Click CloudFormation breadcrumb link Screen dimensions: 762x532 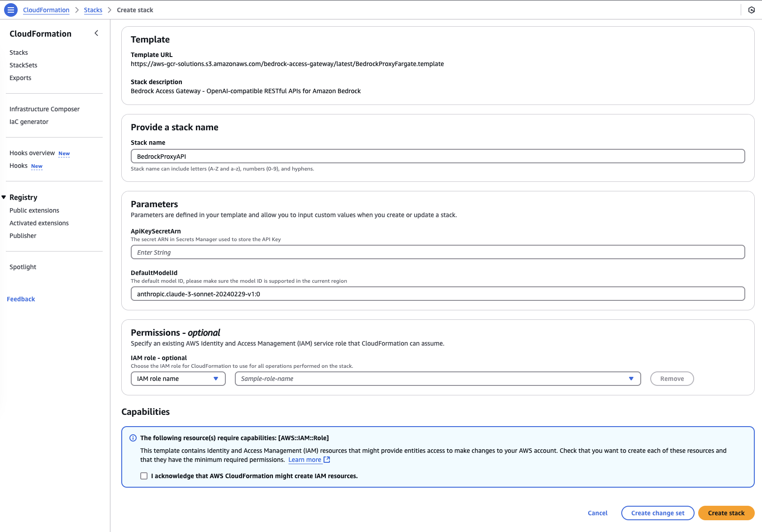click(46, 10)
